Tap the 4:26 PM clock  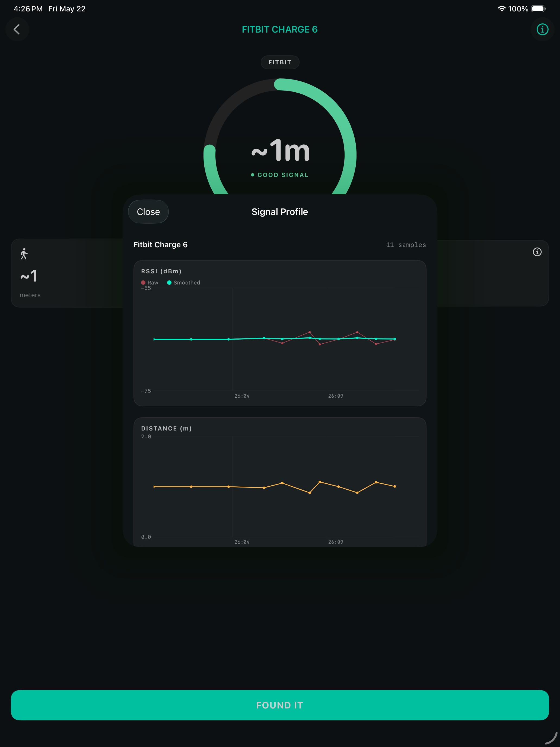28,9
